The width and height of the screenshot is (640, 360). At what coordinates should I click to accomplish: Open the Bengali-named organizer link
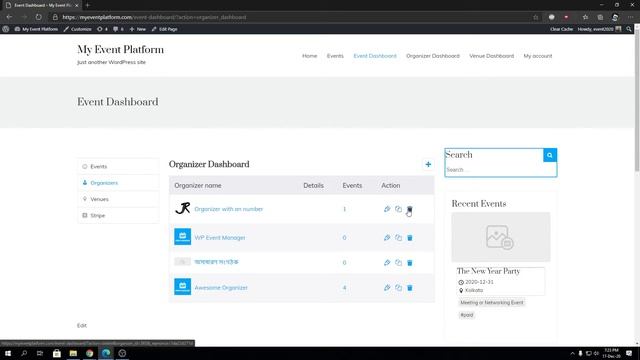pos(216,262)
